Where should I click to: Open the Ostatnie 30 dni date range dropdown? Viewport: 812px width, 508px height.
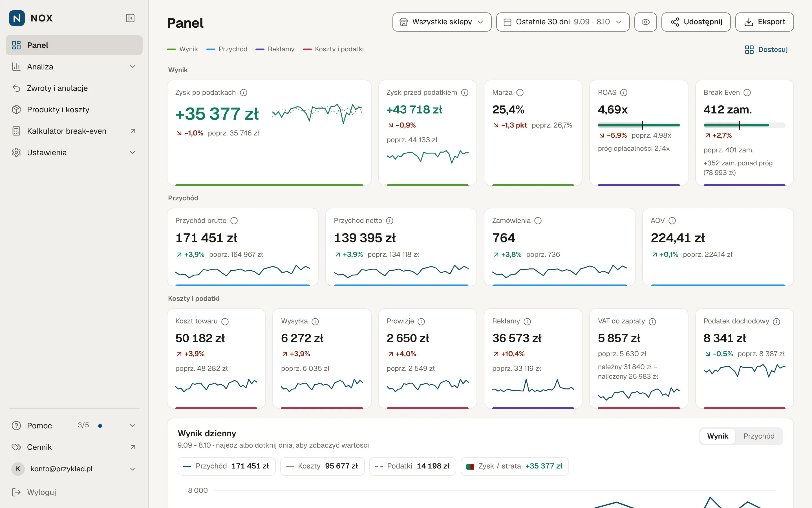[563, 22]
